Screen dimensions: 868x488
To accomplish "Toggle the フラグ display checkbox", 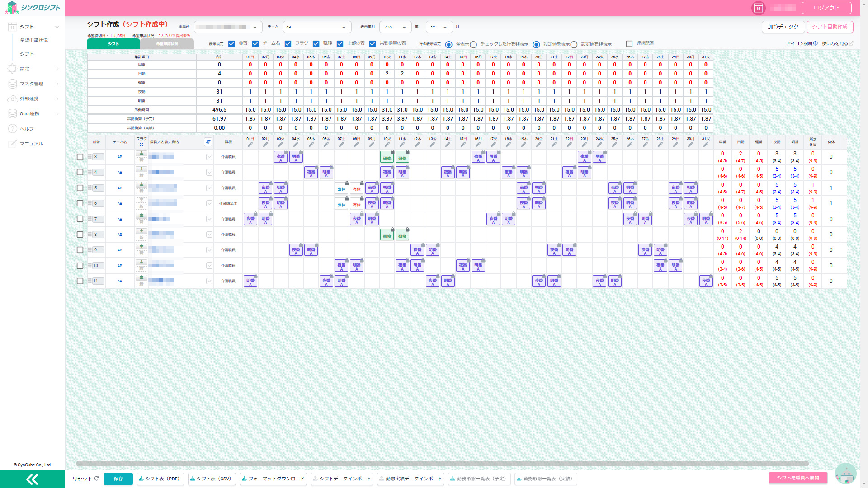I will [288, 44].
